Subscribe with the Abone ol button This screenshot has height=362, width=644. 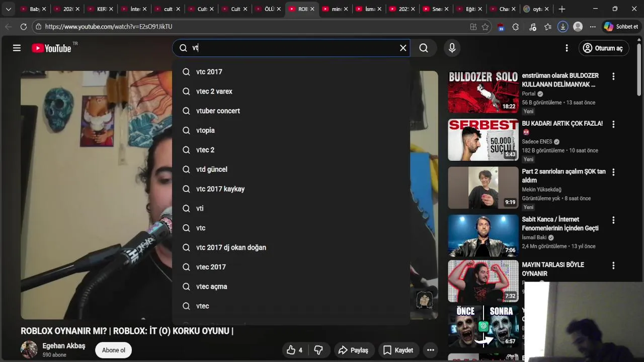pyautogui.click(x=114, y=350)
